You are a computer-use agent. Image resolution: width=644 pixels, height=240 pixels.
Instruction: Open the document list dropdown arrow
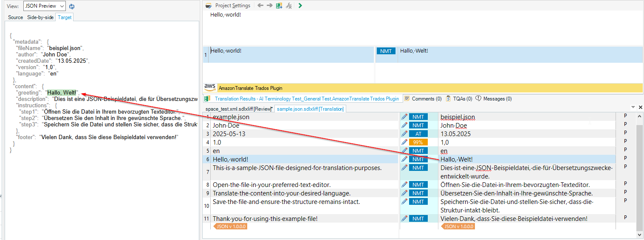(x=633, y=107)
